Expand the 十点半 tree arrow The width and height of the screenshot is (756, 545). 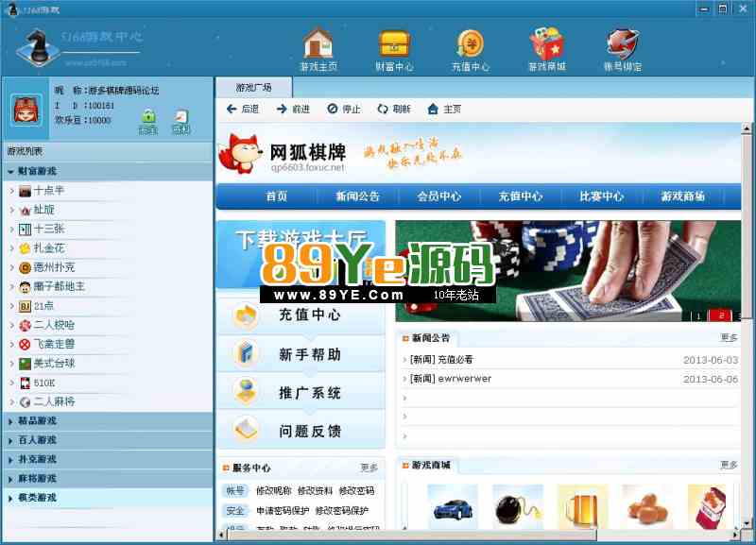click(x=11, y=191)
